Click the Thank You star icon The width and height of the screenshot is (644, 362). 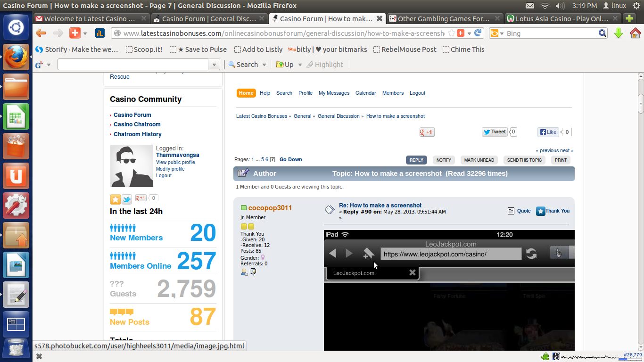click(541, 211)
